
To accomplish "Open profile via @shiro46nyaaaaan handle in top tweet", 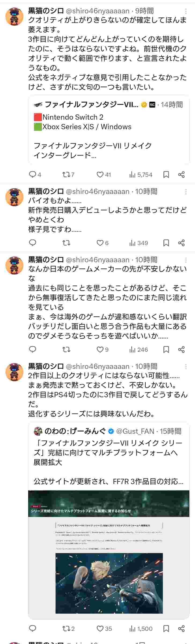I will pos(98,11).
